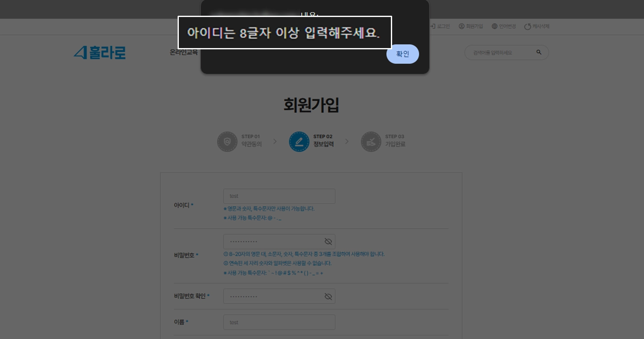644x339 pixels.
Task: Click the 로그인 link icon
Action: 433,26
